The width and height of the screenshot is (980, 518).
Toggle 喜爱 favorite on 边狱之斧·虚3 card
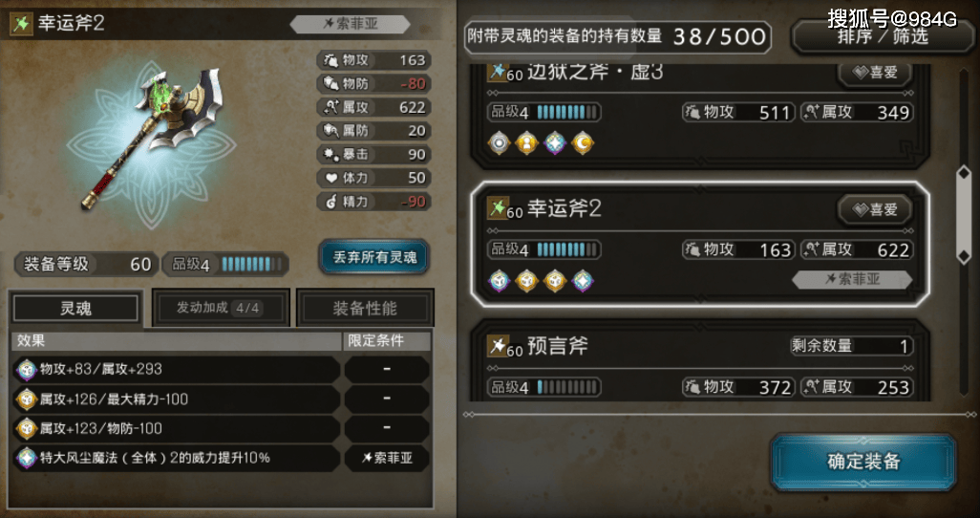click(874, 73)
